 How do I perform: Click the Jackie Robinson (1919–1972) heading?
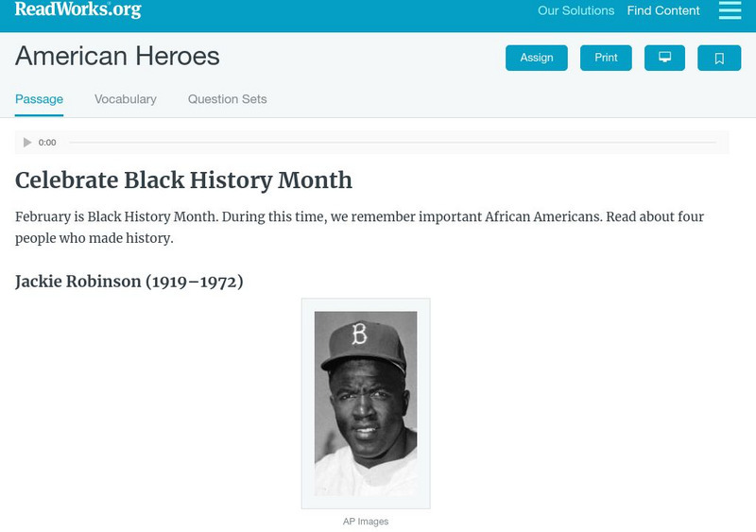click(129, 281)
